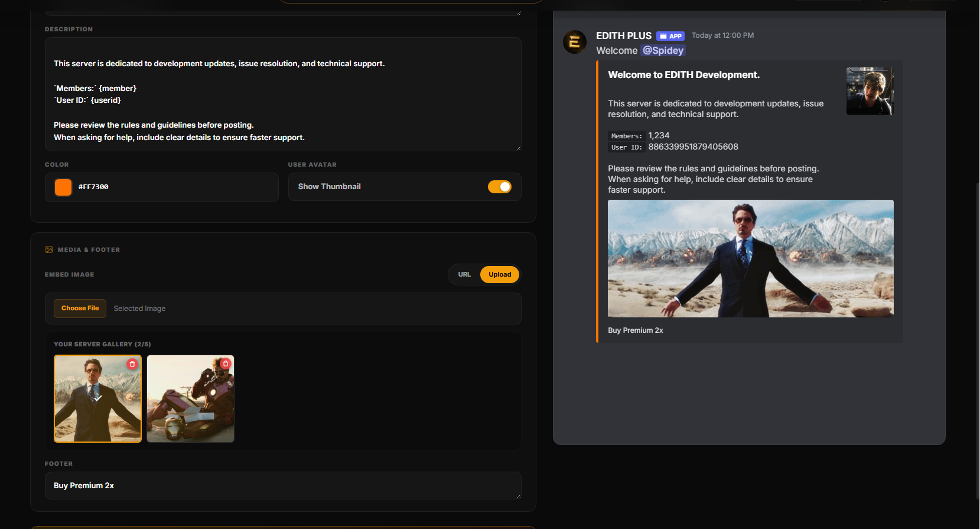The height and width of the screenshot is (529, 980).
Task: Click the 'YOUR SERVER GALLERY (2/5)' heading
Action: click(102, 344)
